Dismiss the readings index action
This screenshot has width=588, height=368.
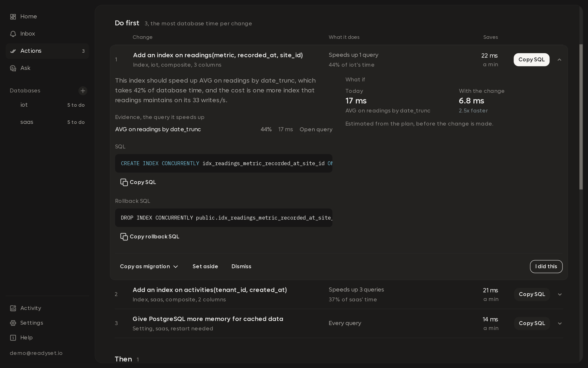[x=241, y=267]
